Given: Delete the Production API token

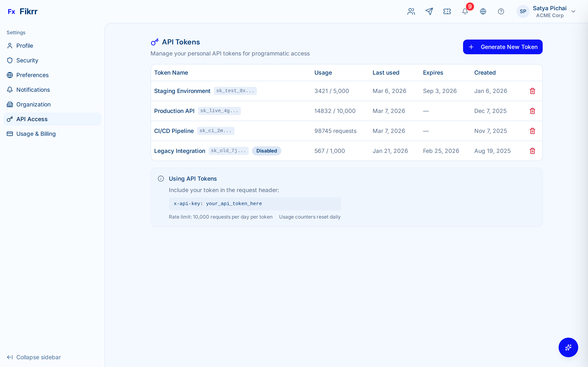Looking at the screenshot, I should [x=532, y=111].
